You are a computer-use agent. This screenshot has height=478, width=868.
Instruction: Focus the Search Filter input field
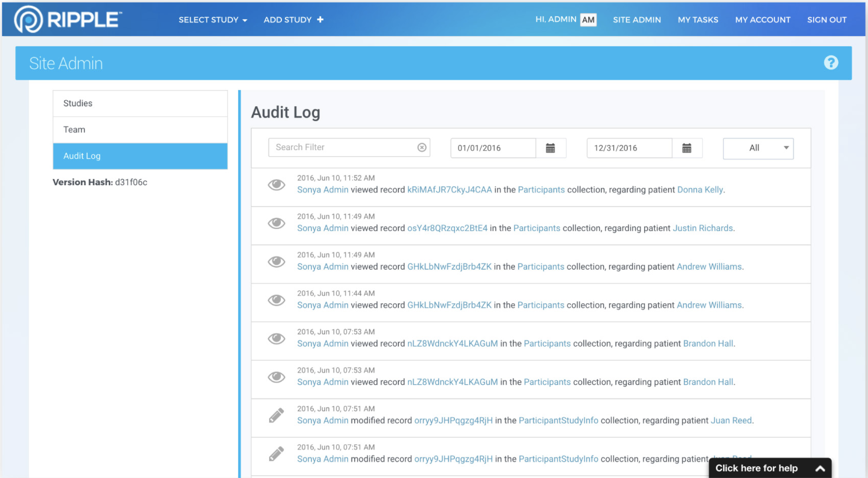pyautogui.click(x=343, y=147)
